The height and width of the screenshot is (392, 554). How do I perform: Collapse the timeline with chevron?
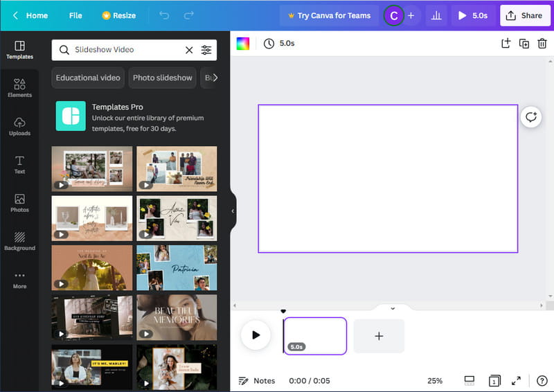[393, 309]
